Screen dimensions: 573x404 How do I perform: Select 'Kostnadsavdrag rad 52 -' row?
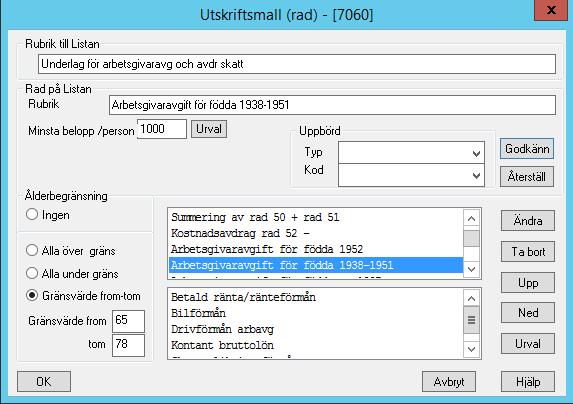pos(316,233)
